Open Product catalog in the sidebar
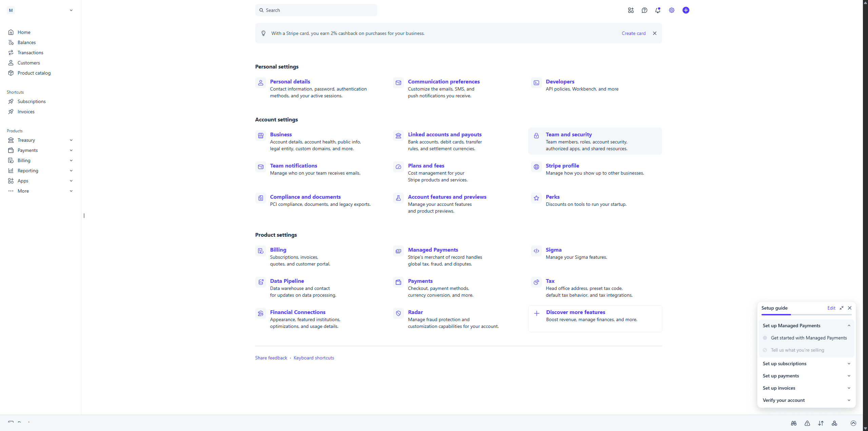Screen dimensions: 868x431 point(34,73)
